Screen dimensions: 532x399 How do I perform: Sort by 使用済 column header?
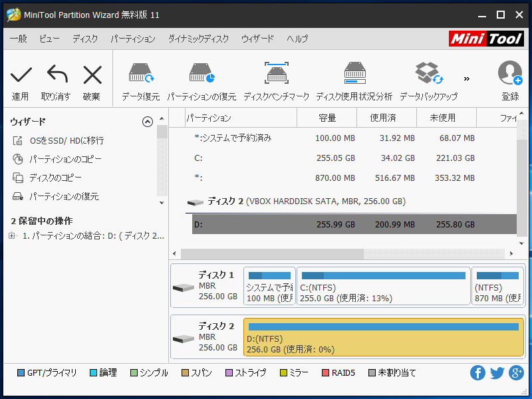[386, 118]
